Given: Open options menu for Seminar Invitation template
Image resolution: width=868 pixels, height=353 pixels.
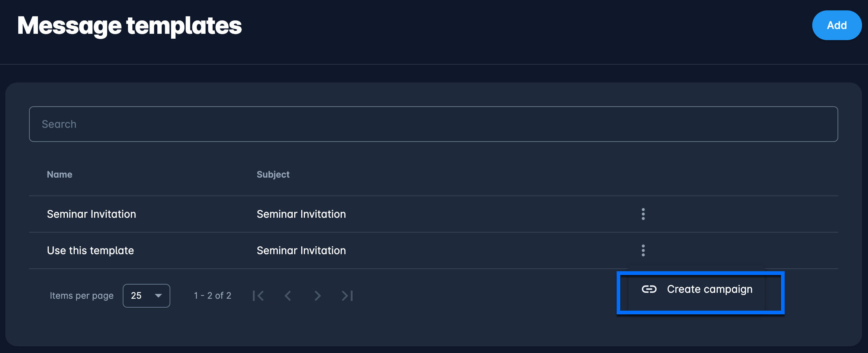Looking at the screenshot, I should (x=643, y=214).
